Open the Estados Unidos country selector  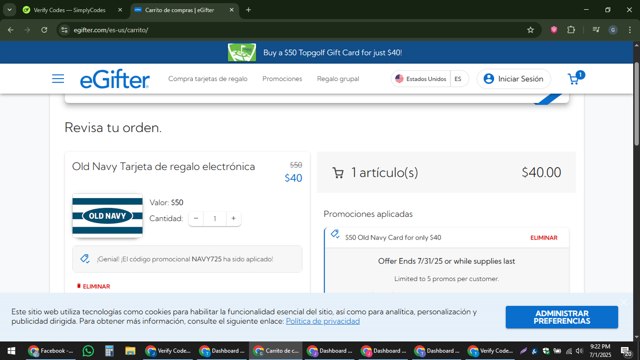[421, 79]
